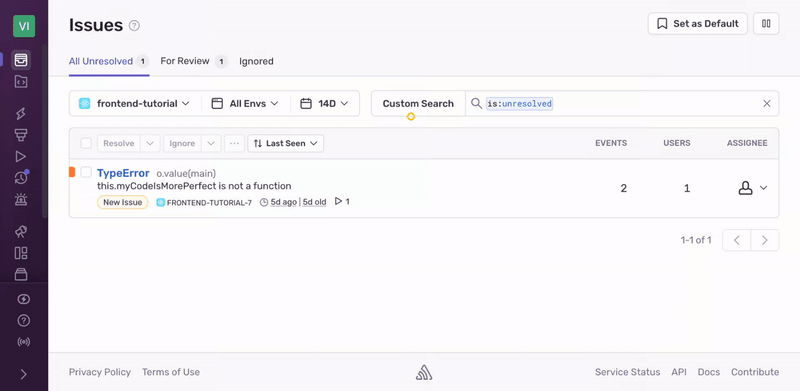Viewport: 800px width, 391px height.
Task: Open the frontend-tutorial project dropdown
Action: [x=135, y=104]
